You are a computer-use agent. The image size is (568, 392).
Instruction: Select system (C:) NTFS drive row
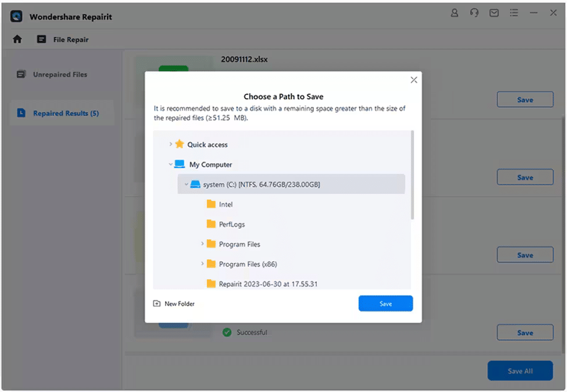point(291,184)
